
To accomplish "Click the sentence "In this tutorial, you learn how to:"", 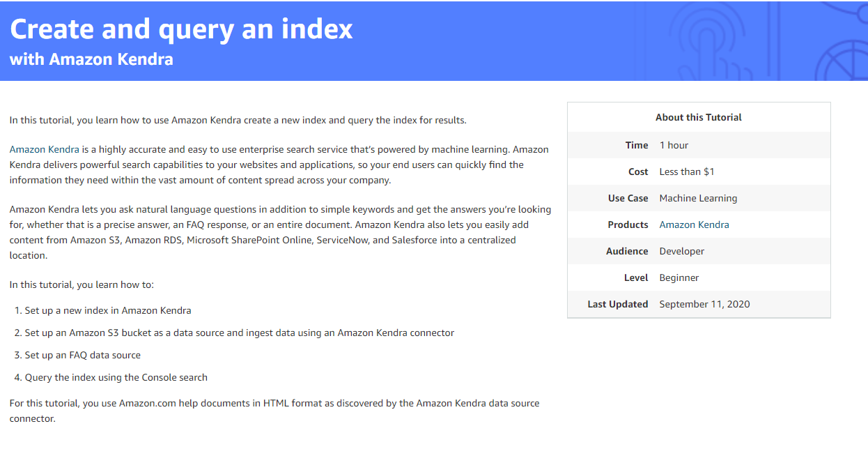I will 82,284.
